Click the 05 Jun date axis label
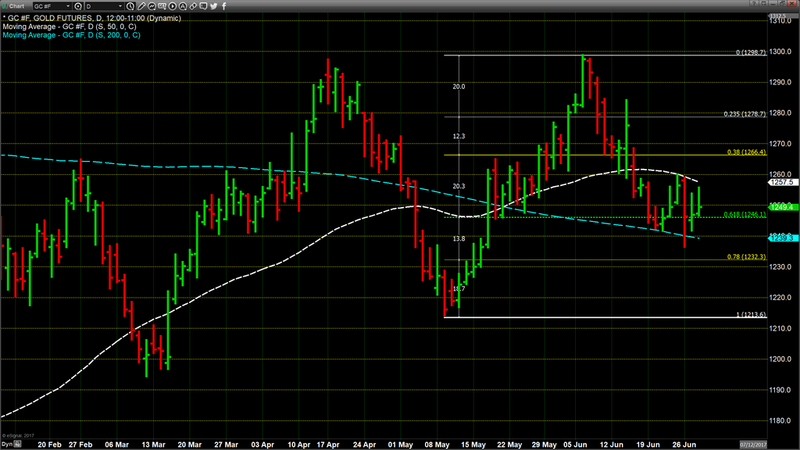 575,444
